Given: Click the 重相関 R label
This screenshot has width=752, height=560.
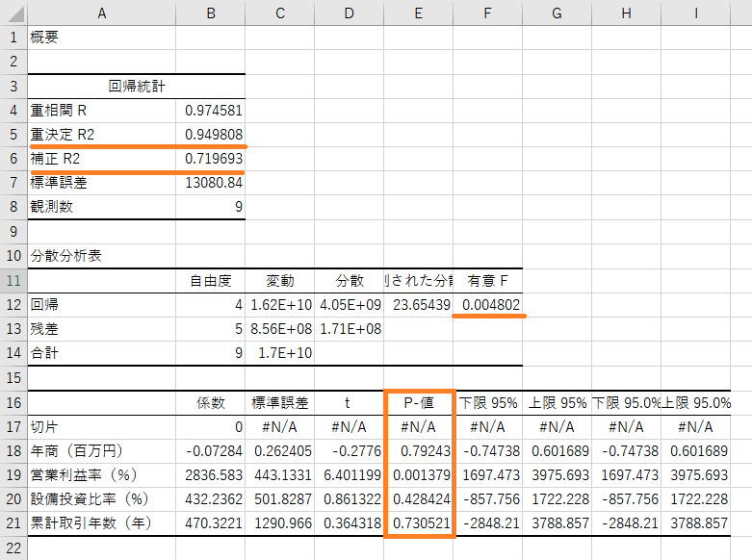Looking at the screenshot, I should (x=59, y=111).
